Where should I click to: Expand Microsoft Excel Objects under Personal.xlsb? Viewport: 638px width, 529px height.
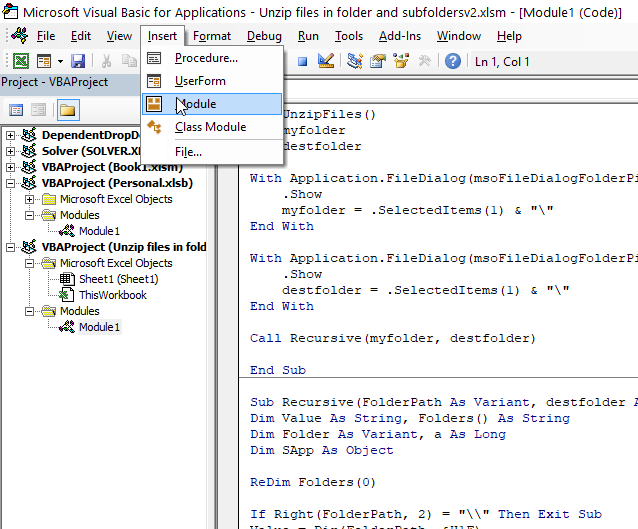click(29, 199)
